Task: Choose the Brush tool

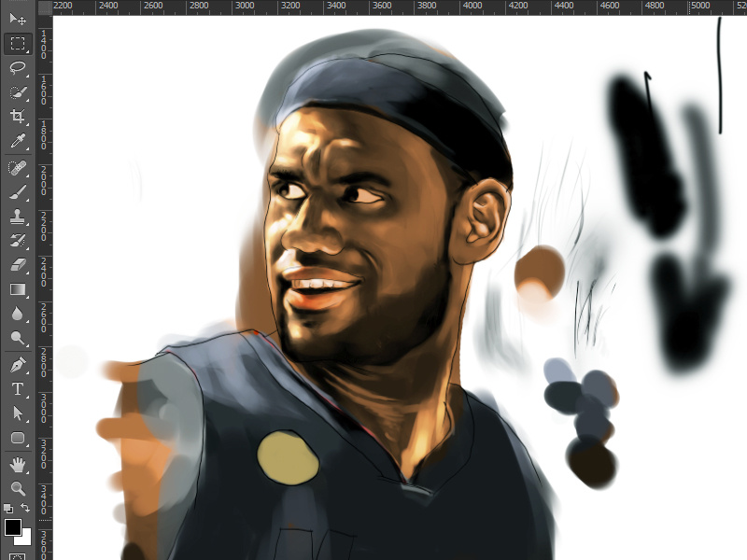Action: [x=18, y=192]
